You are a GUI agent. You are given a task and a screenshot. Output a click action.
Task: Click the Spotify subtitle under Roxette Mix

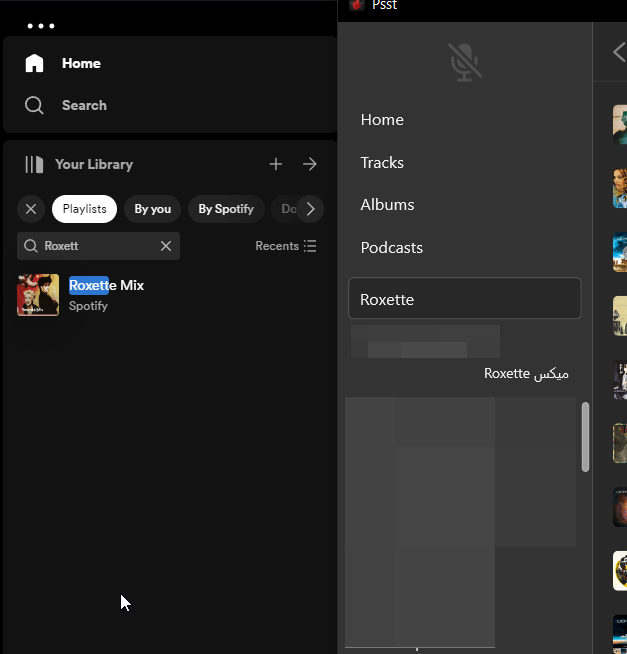coord(88,306)
